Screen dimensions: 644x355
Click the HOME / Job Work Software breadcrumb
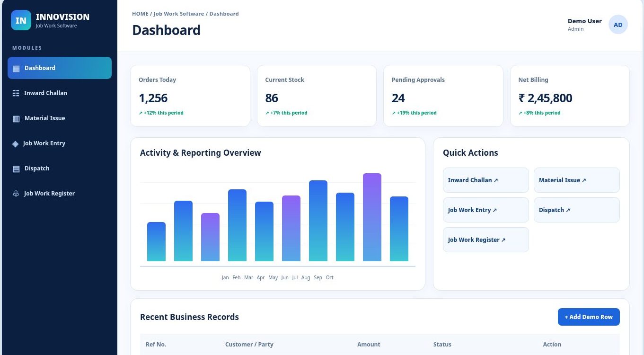click(x=168, y=14)
